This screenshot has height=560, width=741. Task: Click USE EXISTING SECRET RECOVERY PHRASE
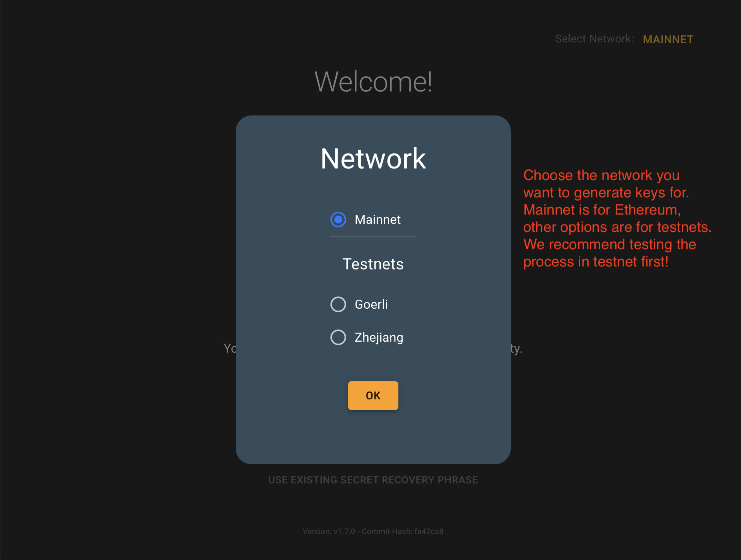tap(372, 479)
